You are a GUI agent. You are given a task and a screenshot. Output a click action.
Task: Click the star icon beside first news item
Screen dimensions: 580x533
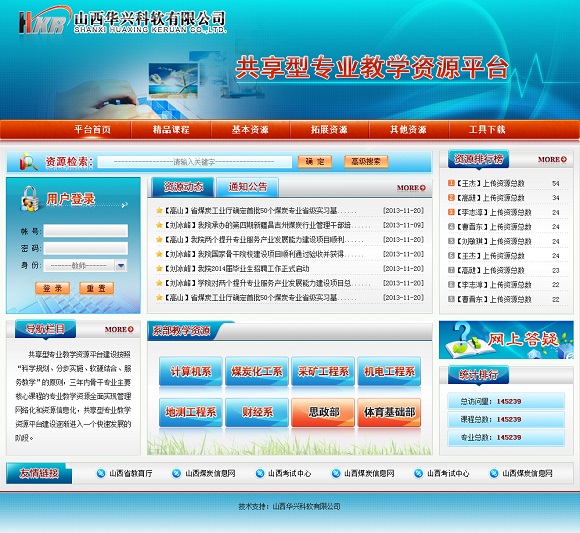(x=159, y=210)
